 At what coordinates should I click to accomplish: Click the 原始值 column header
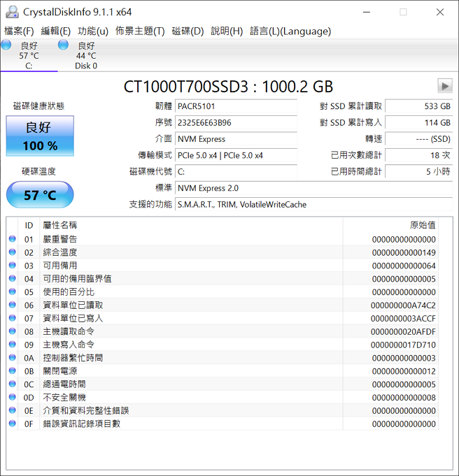click(x=422, y=225)
